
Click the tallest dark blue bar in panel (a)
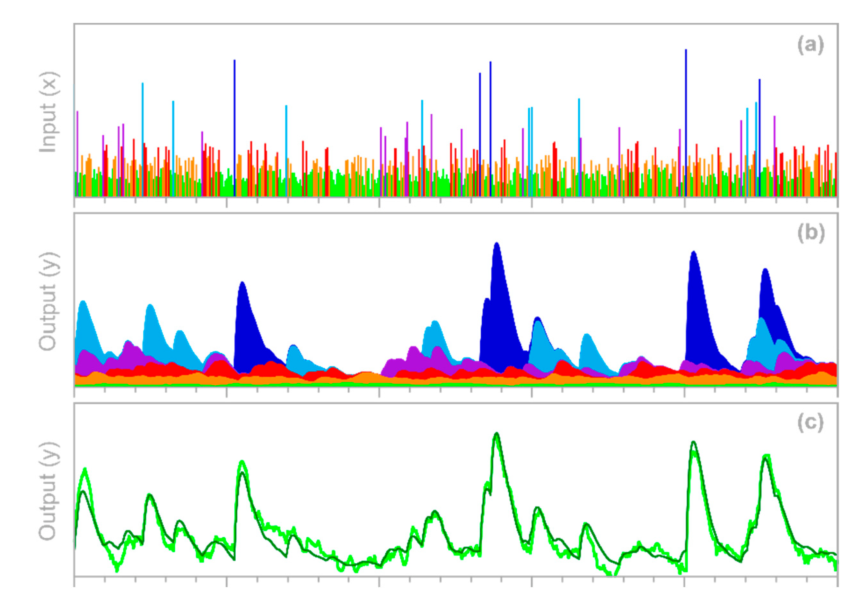(x=686, y=113)
